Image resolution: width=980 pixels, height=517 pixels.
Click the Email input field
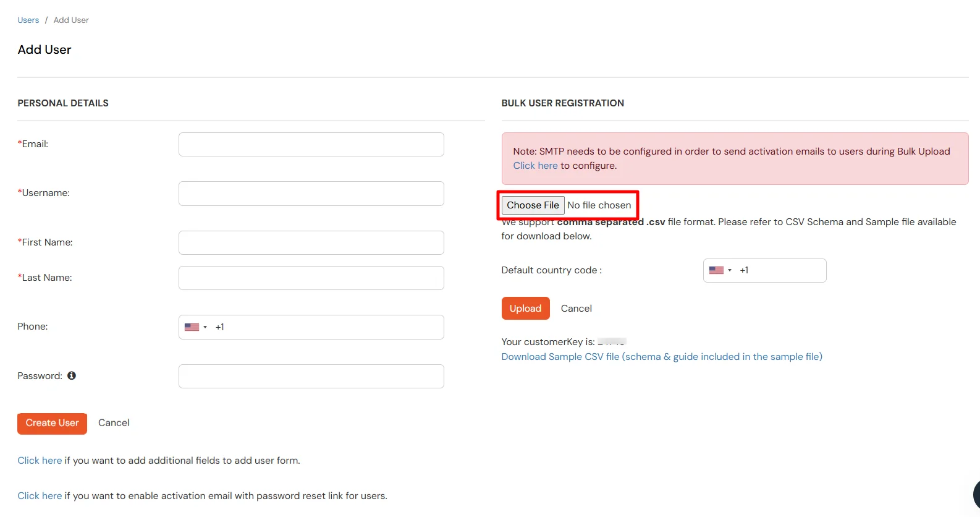pos(311,144)
